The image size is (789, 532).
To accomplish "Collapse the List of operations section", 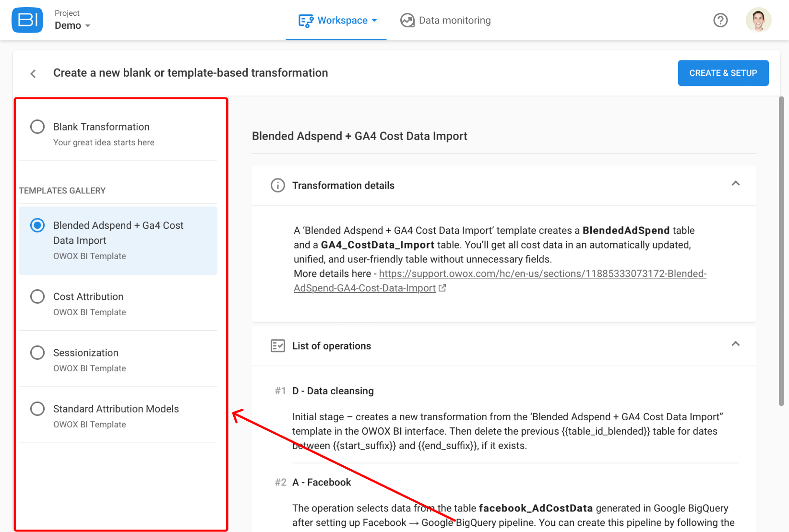I will click(x=736, y=343).
